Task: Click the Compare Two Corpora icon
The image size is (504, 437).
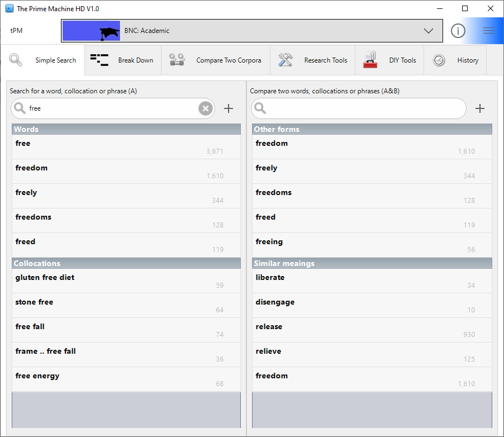Action: (x=177, y=60)
